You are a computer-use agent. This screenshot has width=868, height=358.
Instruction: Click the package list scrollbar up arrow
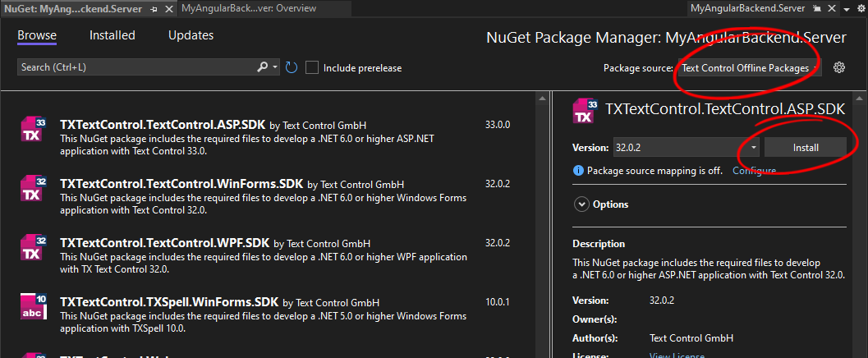point(543,98)
